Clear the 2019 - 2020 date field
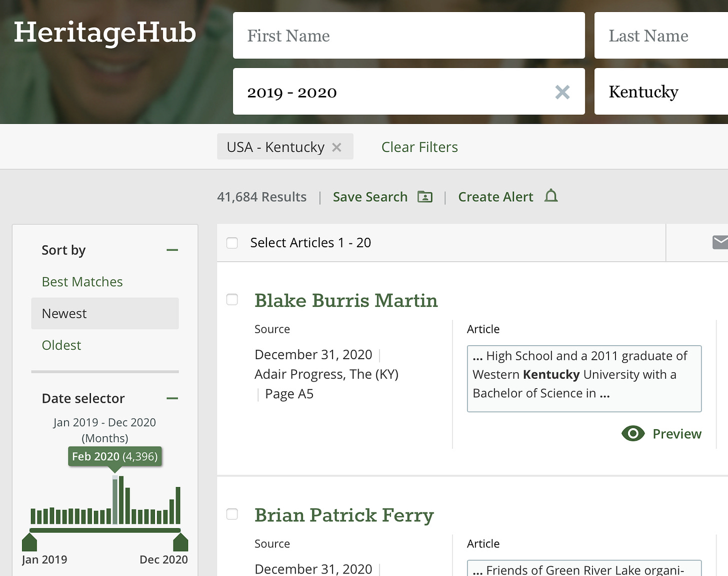Viewport: 728px width, 576px height. [x=562, y=92]
